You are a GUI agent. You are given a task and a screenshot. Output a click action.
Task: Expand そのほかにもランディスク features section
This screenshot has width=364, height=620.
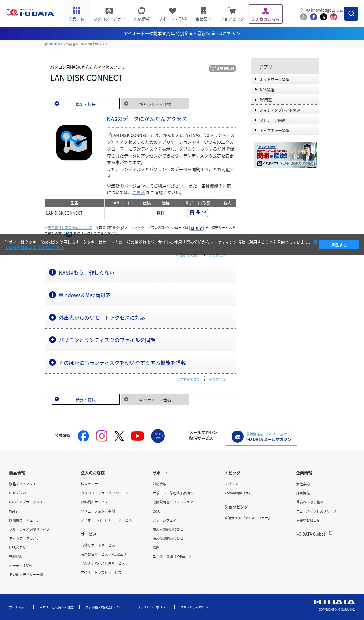tap(140, 363)
